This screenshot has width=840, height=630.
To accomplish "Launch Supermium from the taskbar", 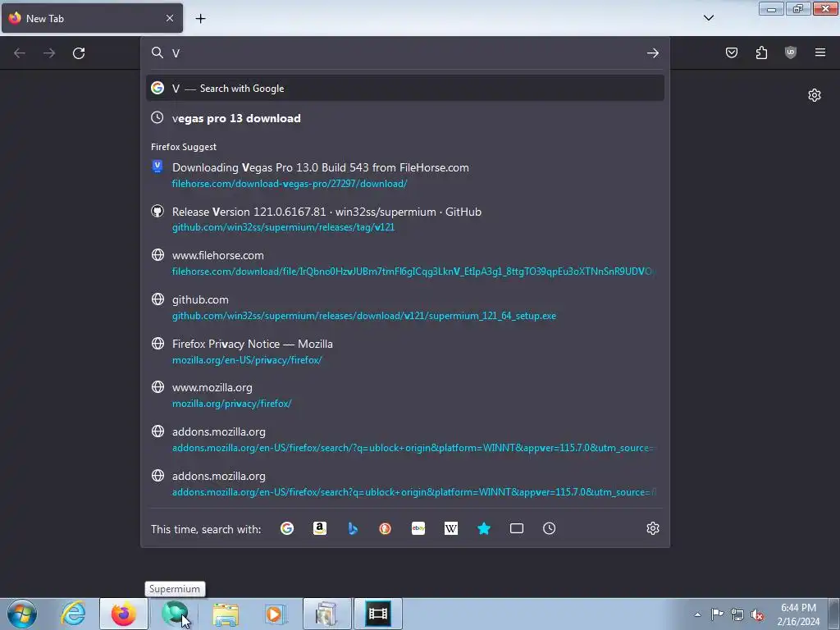I will [x=175, y=614].
